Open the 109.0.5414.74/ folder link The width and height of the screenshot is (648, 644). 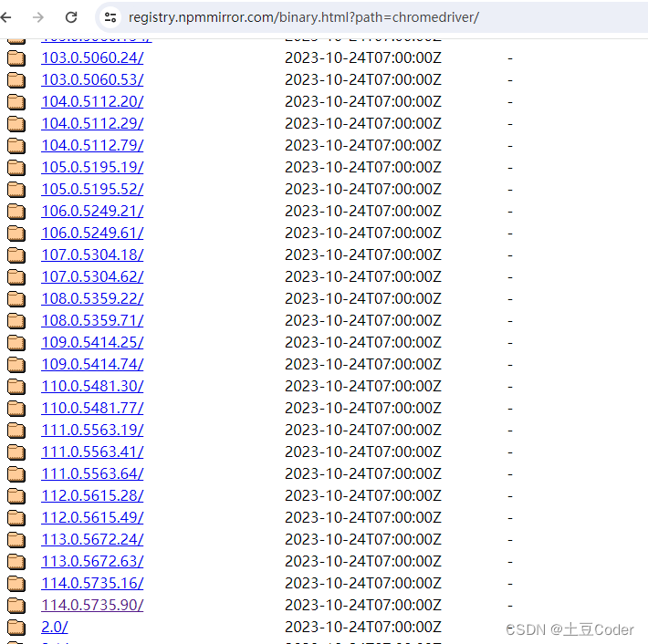(x=92, y=364)
